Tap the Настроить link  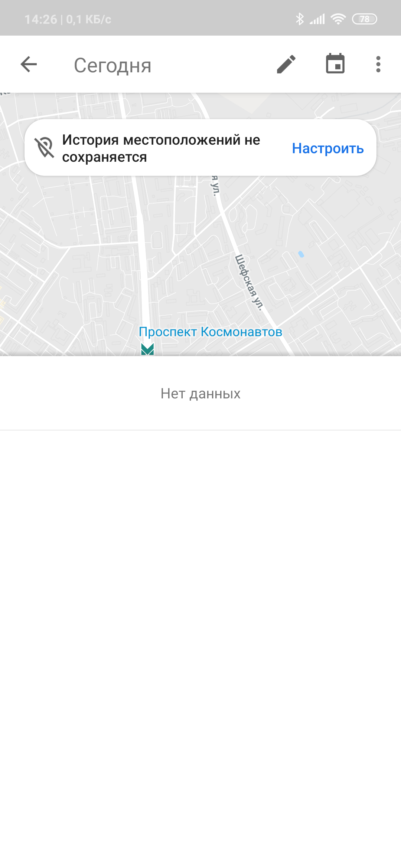pyautogui.click(x=328, y=148)
